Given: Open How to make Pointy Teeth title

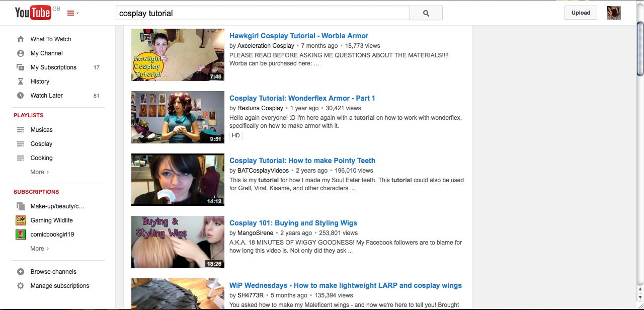Looking at the screenshot, I should (x=302, y=161).
